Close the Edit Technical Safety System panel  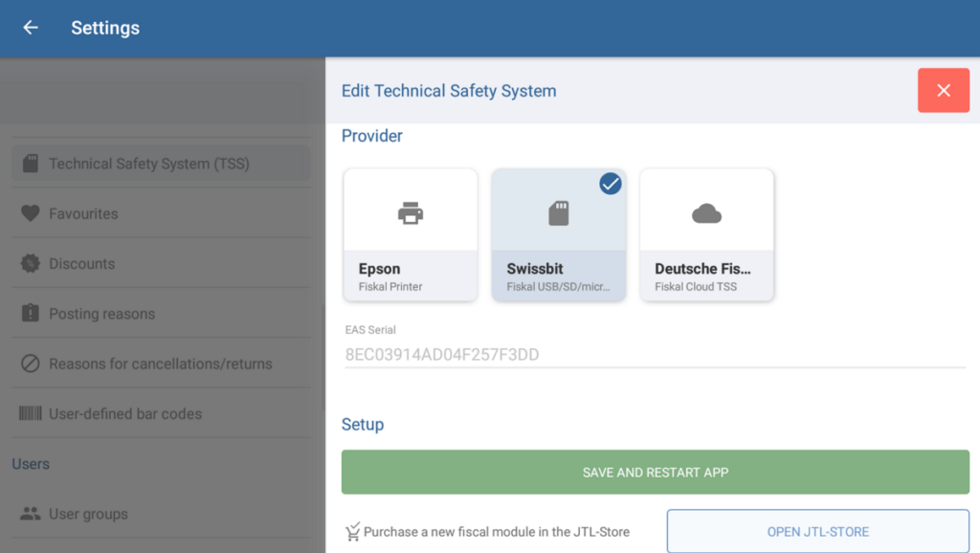coord(943,91)
